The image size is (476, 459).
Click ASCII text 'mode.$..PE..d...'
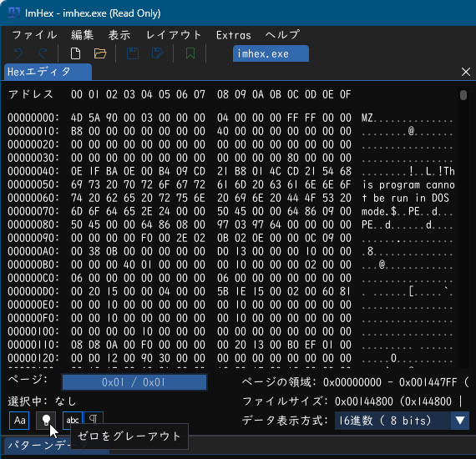coord(407,211)
